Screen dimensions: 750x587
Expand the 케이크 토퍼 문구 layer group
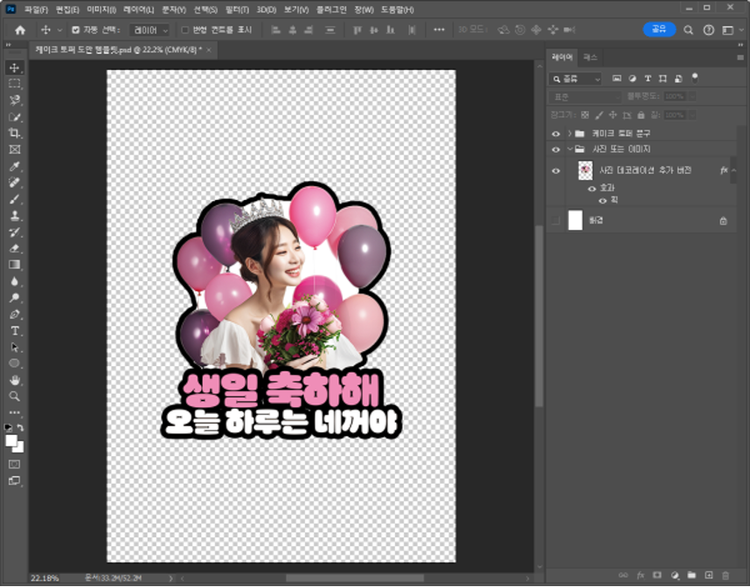point(568,133)
